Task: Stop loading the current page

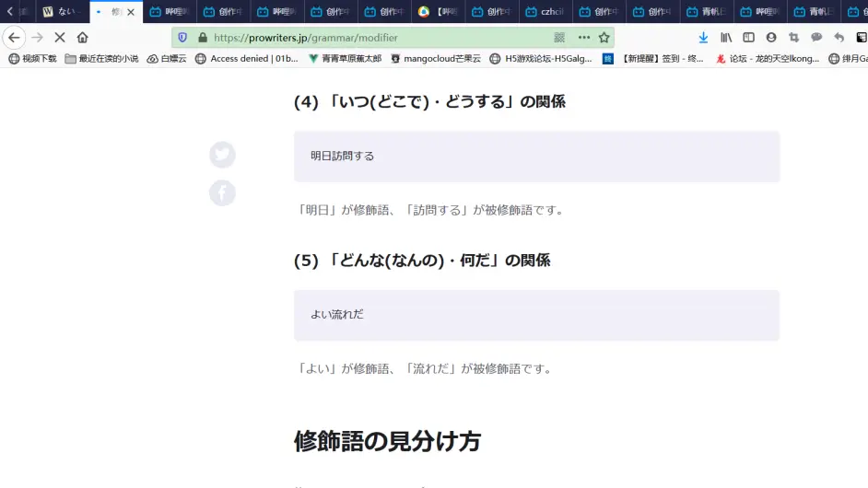Action: coord(60,38)
